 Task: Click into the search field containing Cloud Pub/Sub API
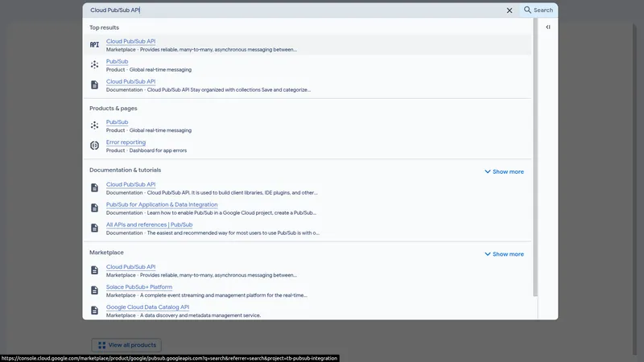(294, 10)
